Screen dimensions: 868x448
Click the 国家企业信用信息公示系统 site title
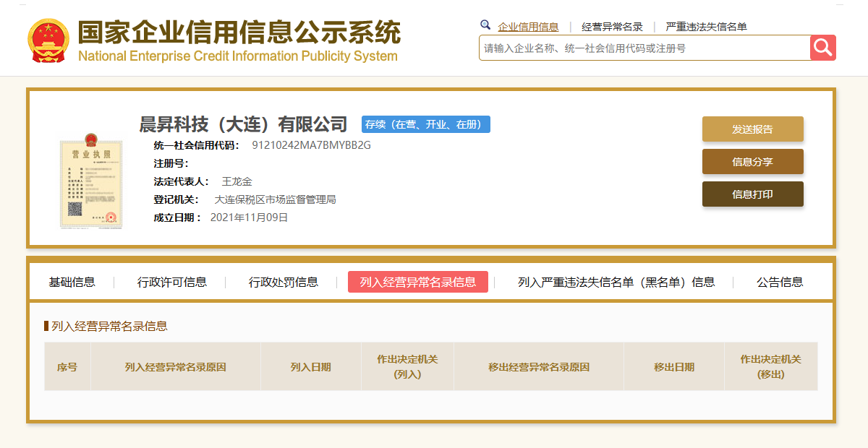pos(239,33)
